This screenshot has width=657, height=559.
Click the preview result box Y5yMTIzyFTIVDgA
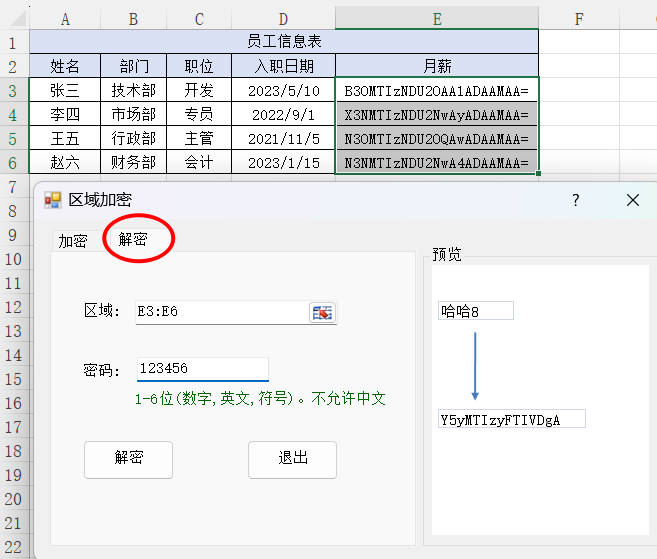[x=511, y=419]
